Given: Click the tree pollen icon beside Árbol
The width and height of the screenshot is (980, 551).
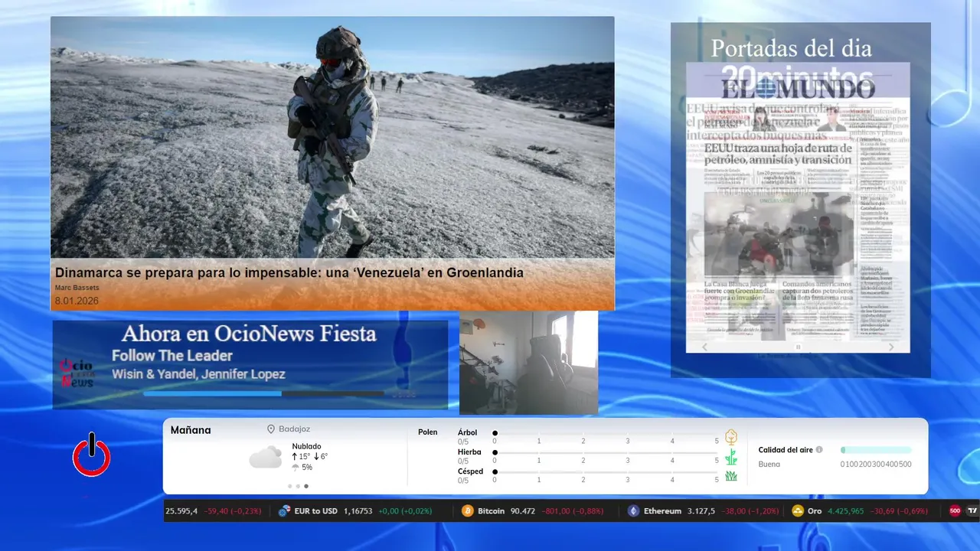Looking at the screenshot, I should [731, 437].
